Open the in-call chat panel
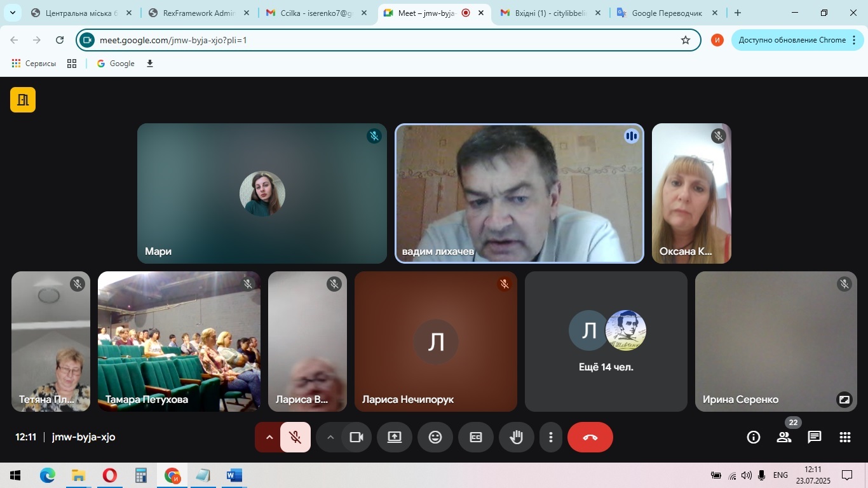The width and height of the screenshot is (868, 488). (814, 437)
